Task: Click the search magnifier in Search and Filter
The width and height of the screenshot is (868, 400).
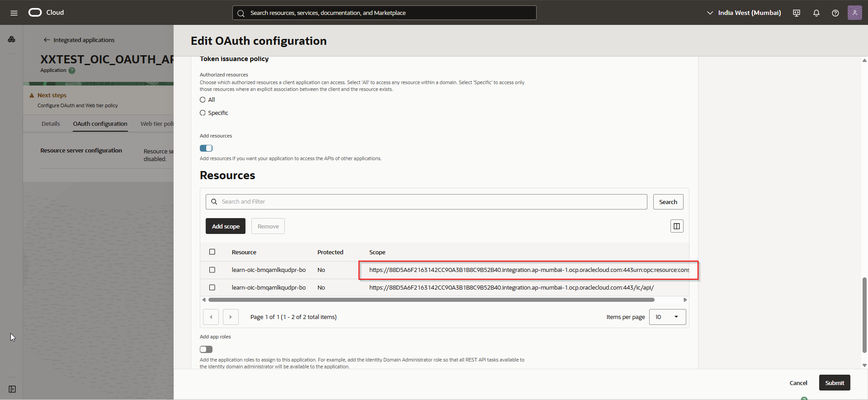Action: tap(214, 202)
